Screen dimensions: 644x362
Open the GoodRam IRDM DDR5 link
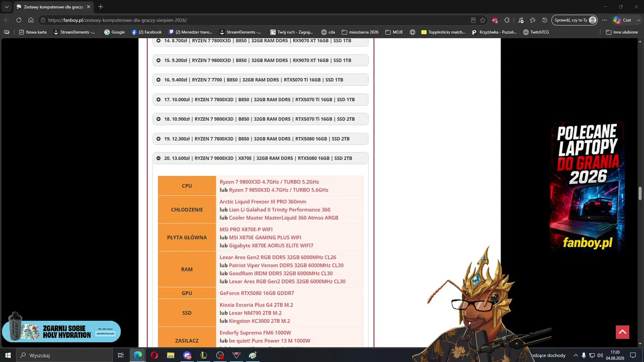(x=281, y=273)
